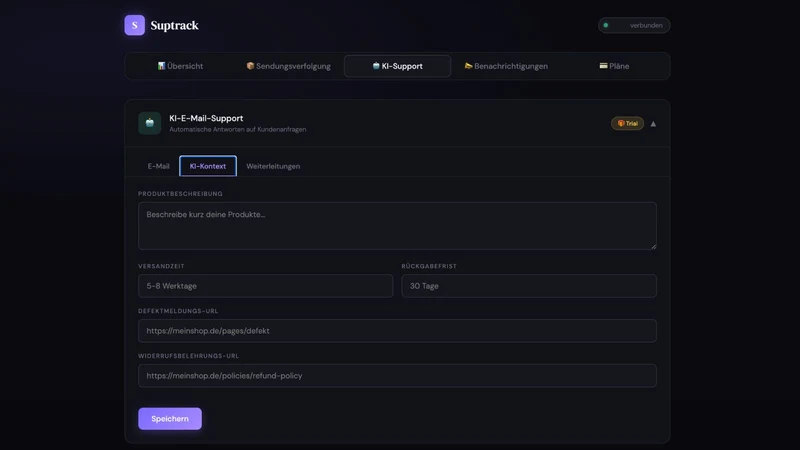The height and width of the screenshot is (450, 800).
Task: Click the DEFEKTMELDUNGS-URL label
Action: (x=178, y=311)
